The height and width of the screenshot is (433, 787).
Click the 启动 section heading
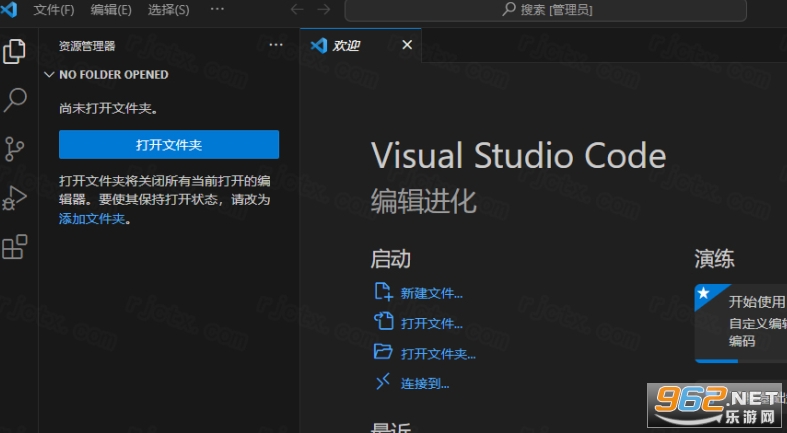tap(390, 259)
